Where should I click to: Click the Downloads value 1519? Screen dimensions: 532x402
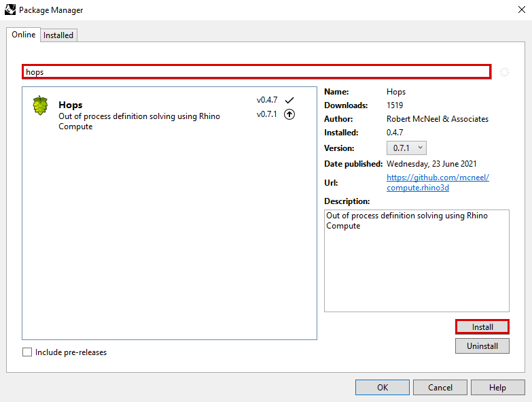pyautogui.click(x=395, y=105)
